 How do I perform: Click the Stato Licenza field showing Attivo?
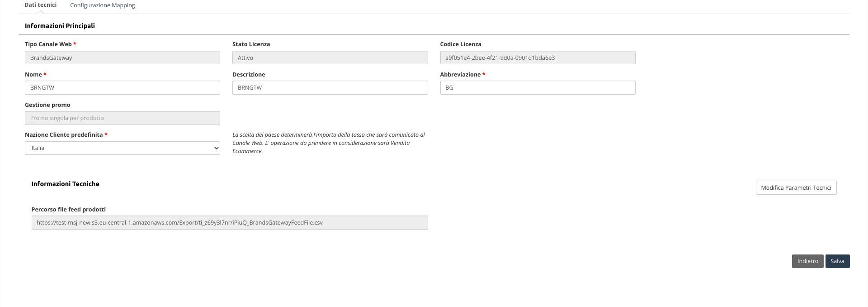pos(330,58)
